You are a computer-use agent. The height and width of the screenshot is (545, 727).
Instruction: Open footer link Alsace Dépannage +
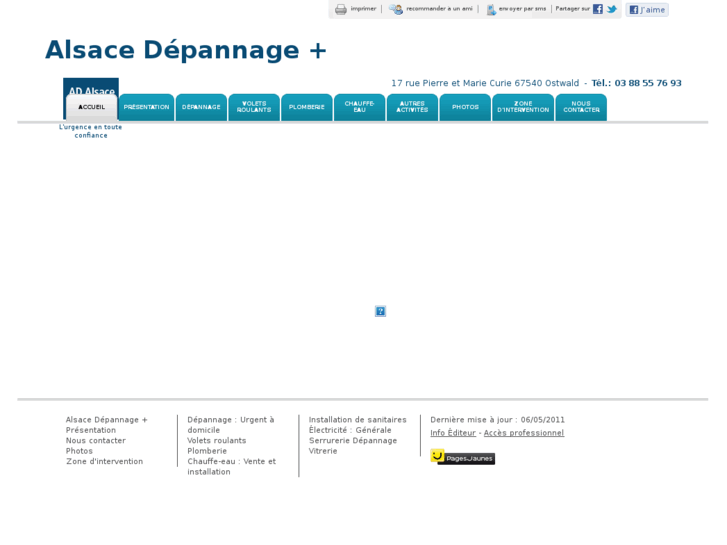107,420
